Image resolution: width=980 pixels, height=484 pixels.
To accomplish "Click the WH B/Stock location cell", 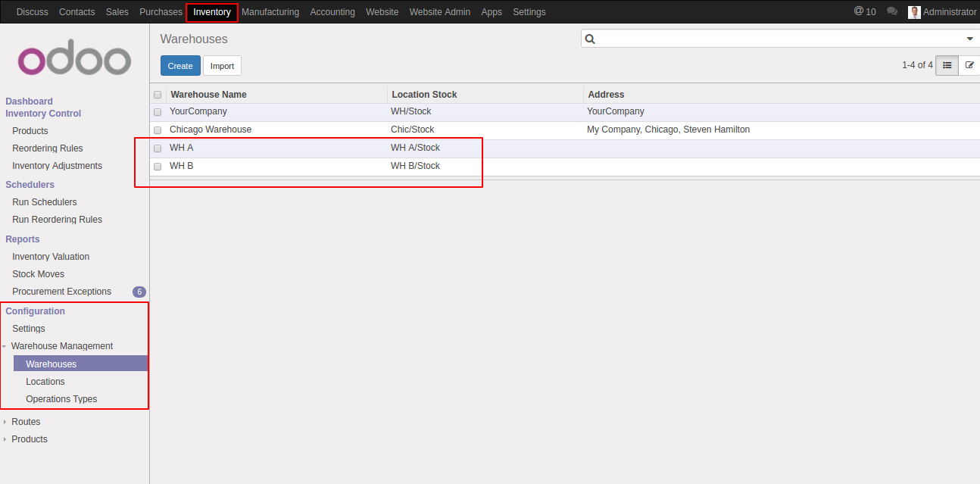I will (415, 166).
